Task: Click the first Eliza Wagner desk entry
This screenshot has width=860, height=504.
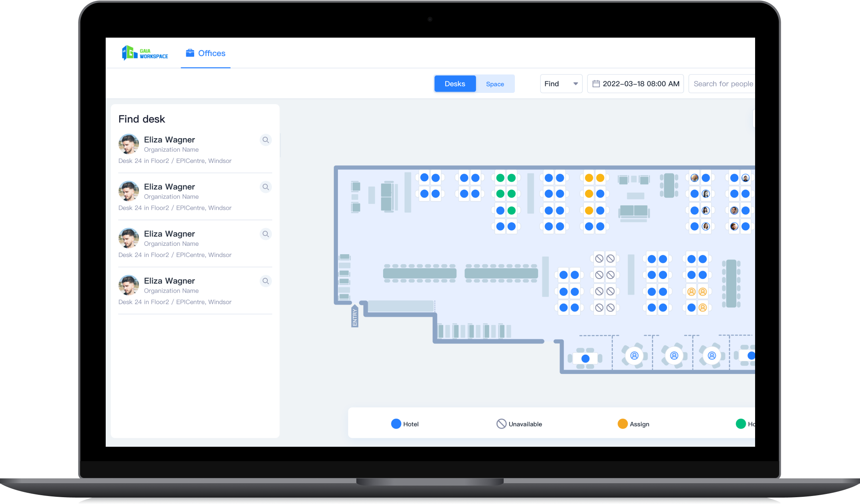Action: click(x=194, y=149)
